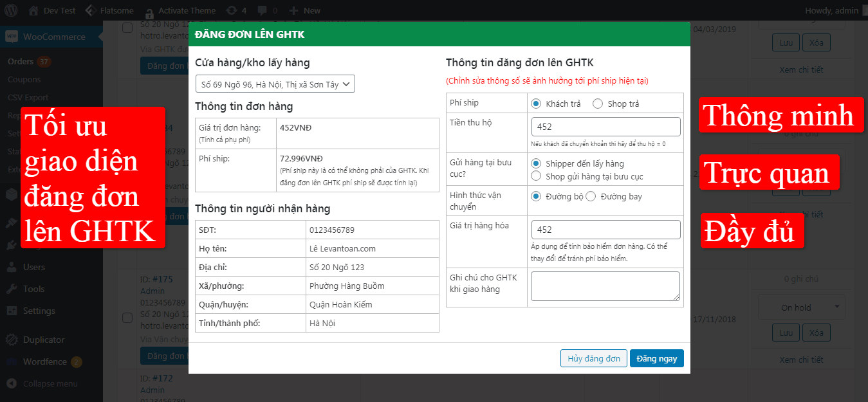Select the Shop trả shipping fee option
The height and width of the screenshot is (402, 868).
598,104
